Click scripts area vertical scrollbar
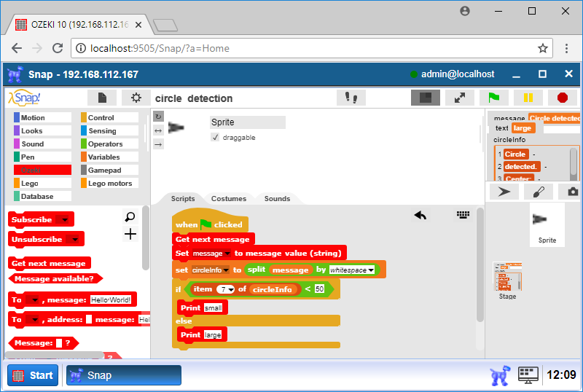The image size is (583, 392). click(480, 264)
